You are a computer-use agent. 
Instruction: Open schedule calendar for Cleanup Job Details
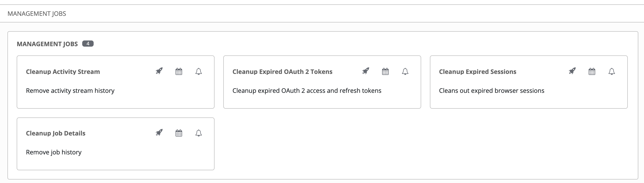(x=179, y=133)
